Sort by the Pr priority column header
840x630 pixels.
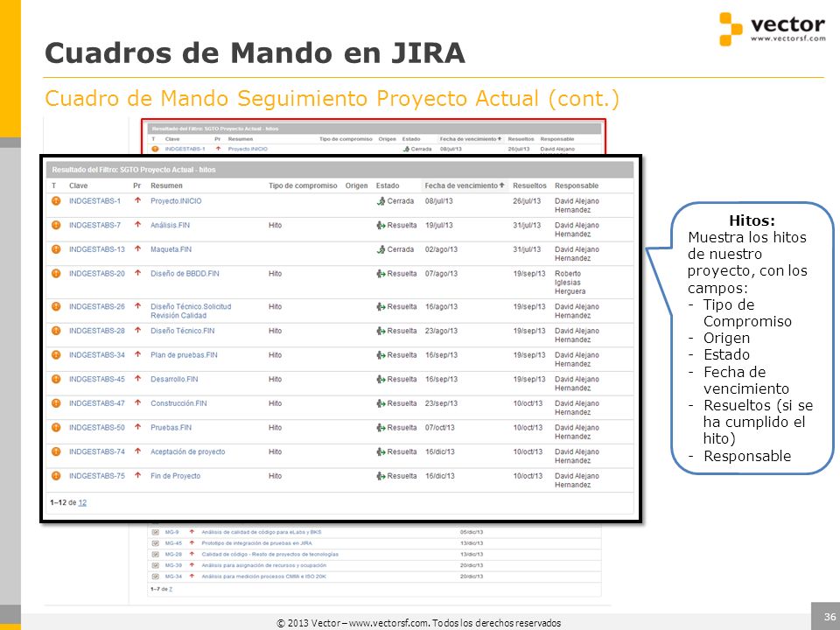click(x=136, y=185)
